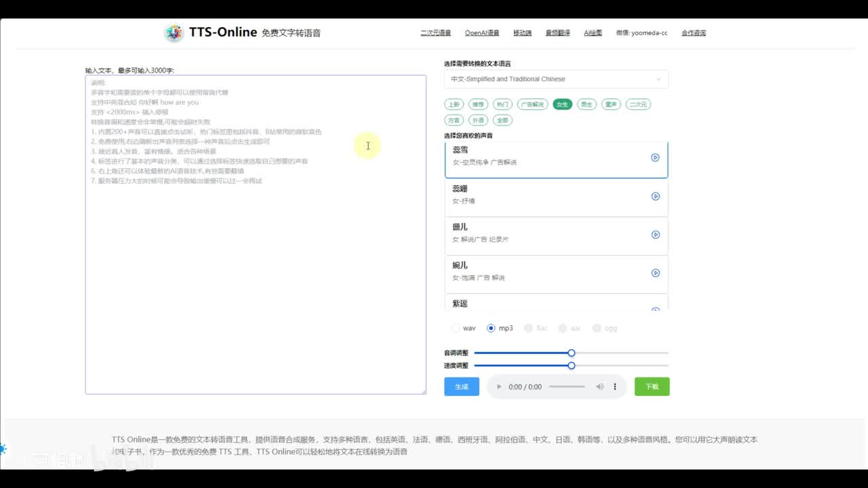Mute the audio player volume
This screenshot has height=488, width=868.
599,387
